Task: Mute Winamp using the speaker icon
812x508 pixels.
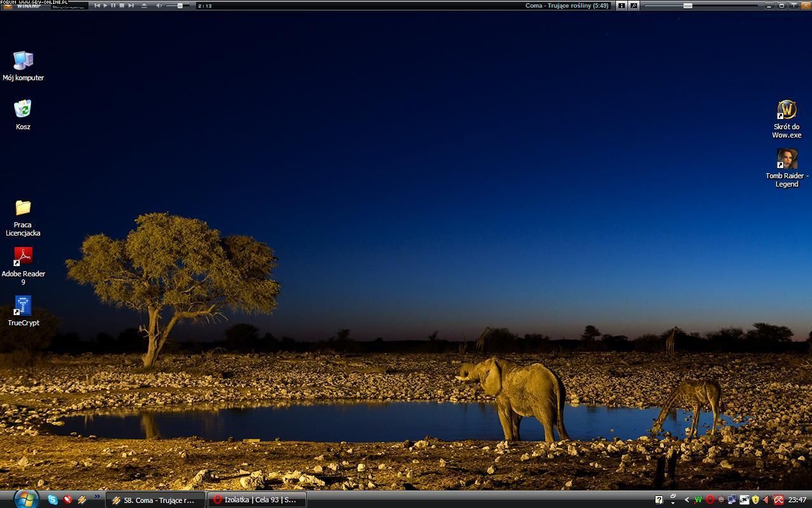Action: 159,5
